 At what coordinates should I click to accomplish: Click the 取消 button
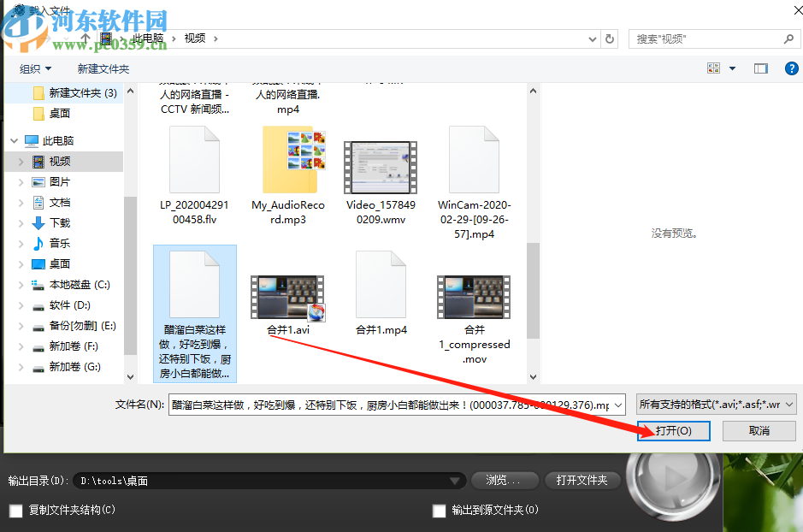[x=759, y=430]
